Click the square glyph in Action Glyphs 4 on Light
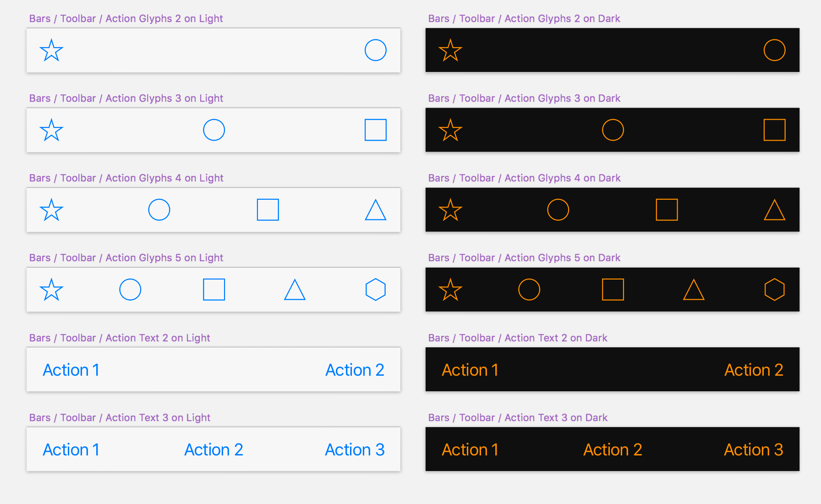This screenshot has height=504, width=821. click(268, 210)
